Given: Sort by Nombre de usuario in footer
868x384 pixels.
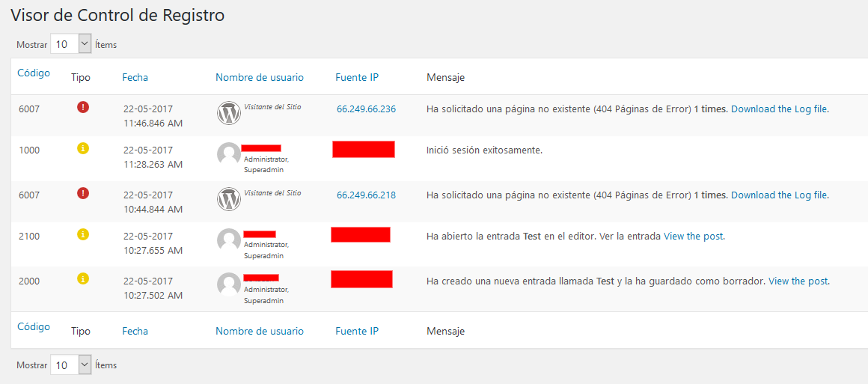Looking at the screenshot, I should pos(260,331).
